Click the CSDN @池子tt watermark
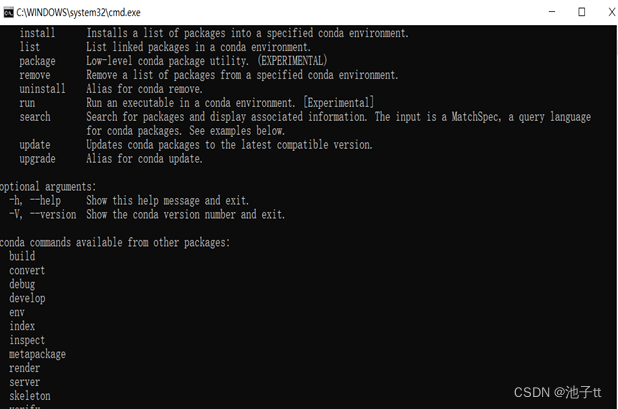 (x=557, y=392)
